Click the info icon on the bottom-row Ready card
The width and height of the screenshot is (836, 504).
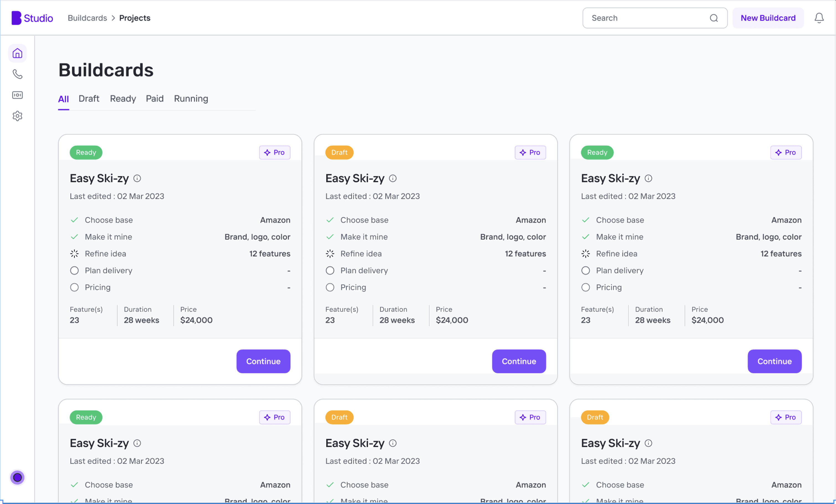click(137, 443)
